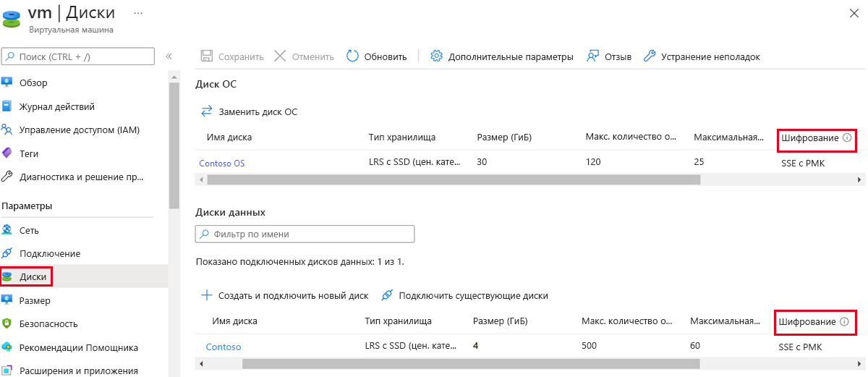Open Дополнительные параметры gear settings
Viewport: 868px width, 377px height.
pyautogui.click(x=436, y=56)
